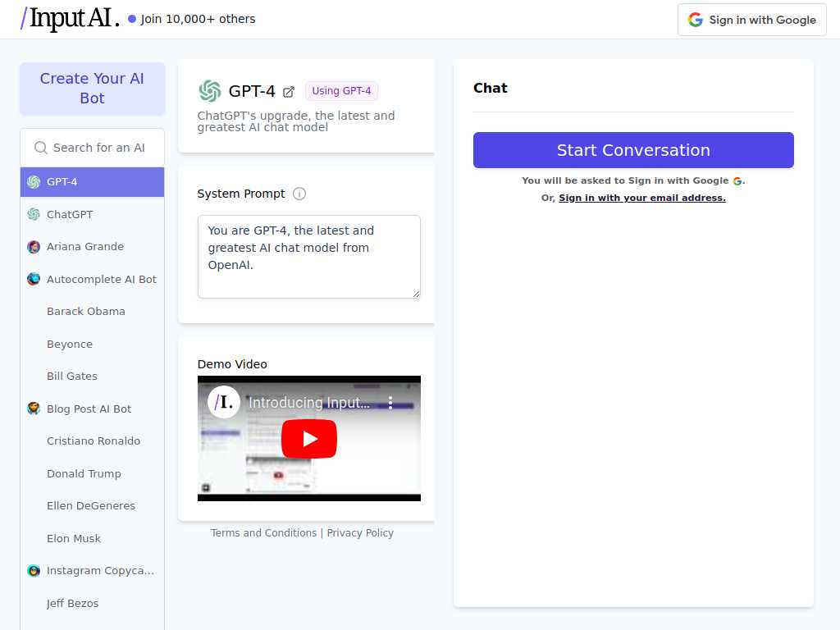Screen dimensions: 840x630
Task: Click the text area resize handle
Action: tap(416, 294)
